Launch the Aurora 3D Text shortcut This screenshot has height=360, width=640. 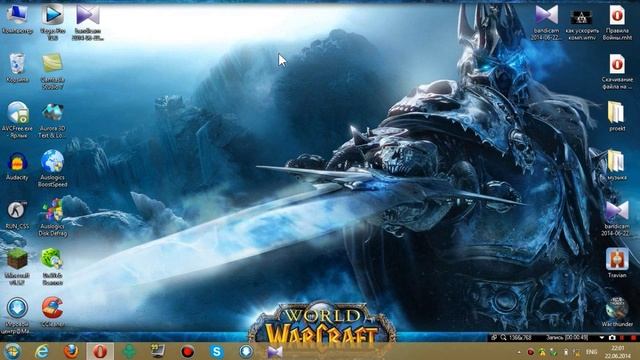53,119
